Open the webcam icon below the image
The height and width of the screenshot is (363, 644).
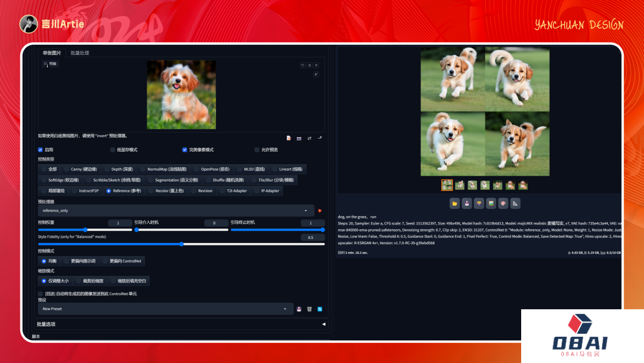pyautogui.click(x=299, y=138)
